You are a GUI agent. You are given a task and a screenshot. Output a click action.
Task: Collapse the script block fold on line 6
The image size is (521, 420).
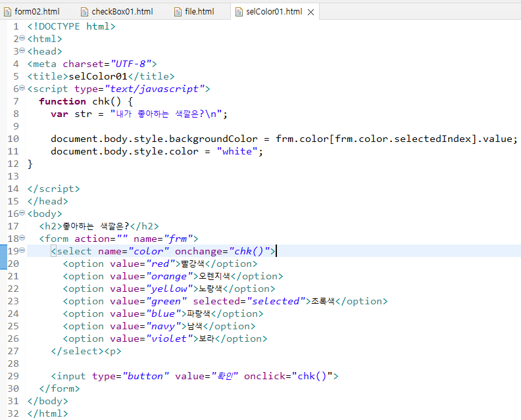(x=22, y=88)
